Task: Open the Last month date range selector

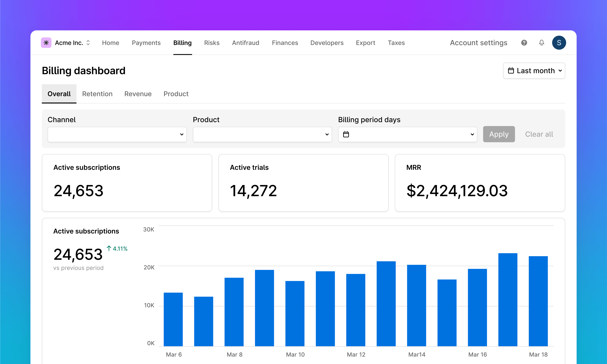Action: pyautogui.click(x=534, y=71)
